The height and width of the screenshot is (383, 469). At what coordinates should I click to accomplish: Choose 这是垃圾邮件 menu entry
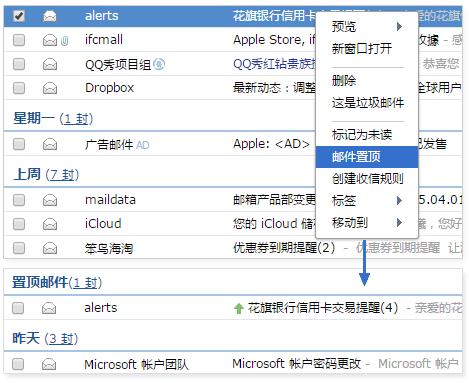pos(367,103)
